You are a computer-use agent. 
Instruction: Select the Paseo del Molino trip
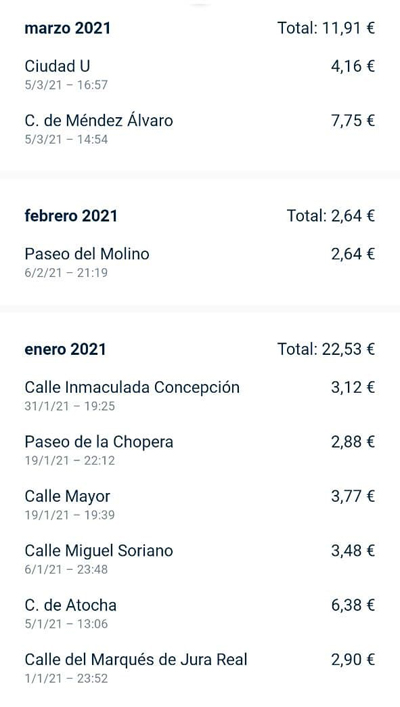coord(200,262)
